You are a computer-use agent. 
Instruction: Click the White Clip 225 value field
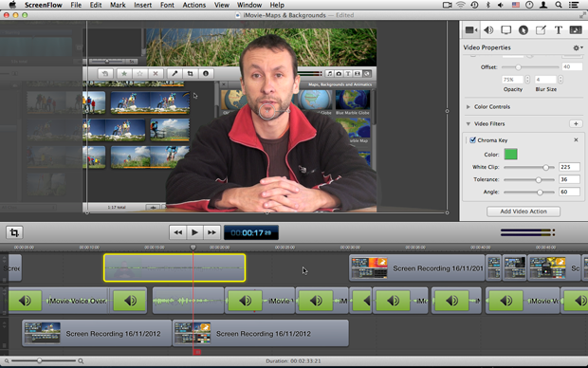(x=569, y=167)
